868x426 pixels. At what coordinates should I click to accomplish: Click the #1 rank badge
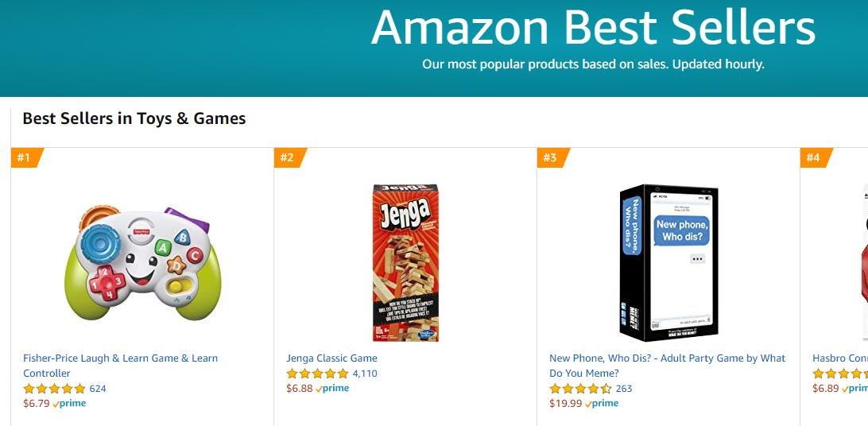pyautogui.click(x=25, y=157)
